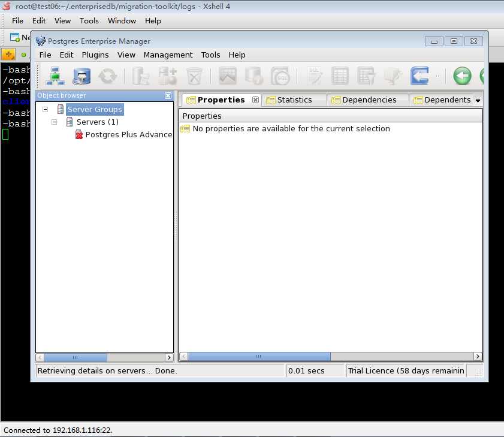Screen dimensions: 504x437
Task: Click the blue return arrow toolbar icon
Action: click(420, 76)
